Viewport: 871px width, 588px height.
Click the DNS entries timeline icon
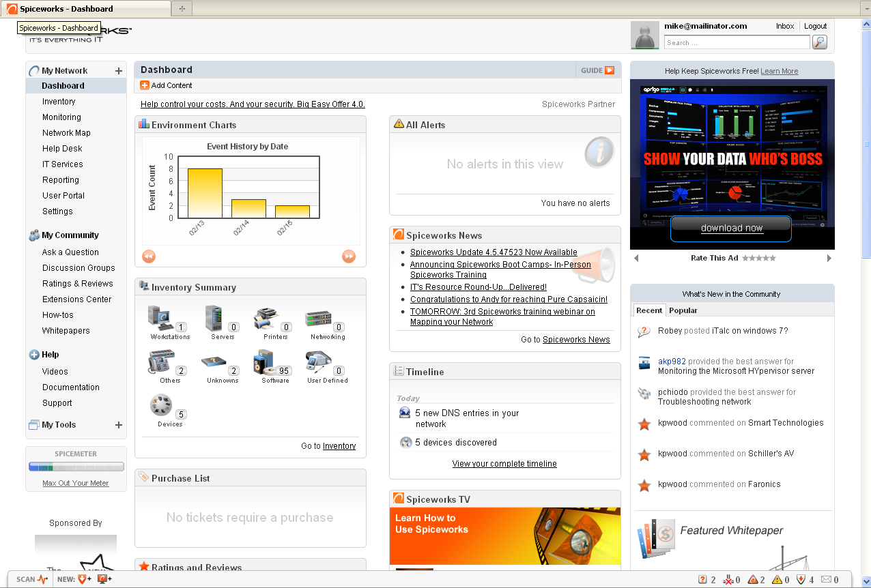[405, 413]
